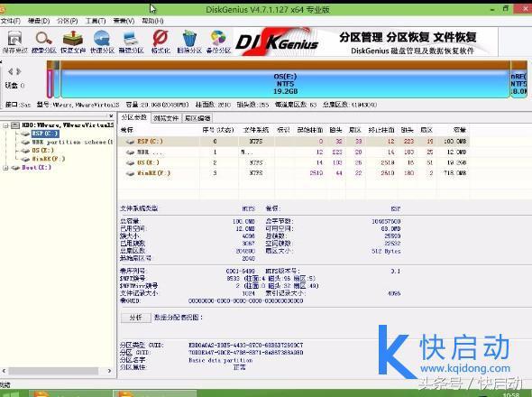The height and width of the screenshot is (397, 532).
Task: Click the ESP(C:) drive icon in table row
Action: pyautogui.click(x=130, y=142)
